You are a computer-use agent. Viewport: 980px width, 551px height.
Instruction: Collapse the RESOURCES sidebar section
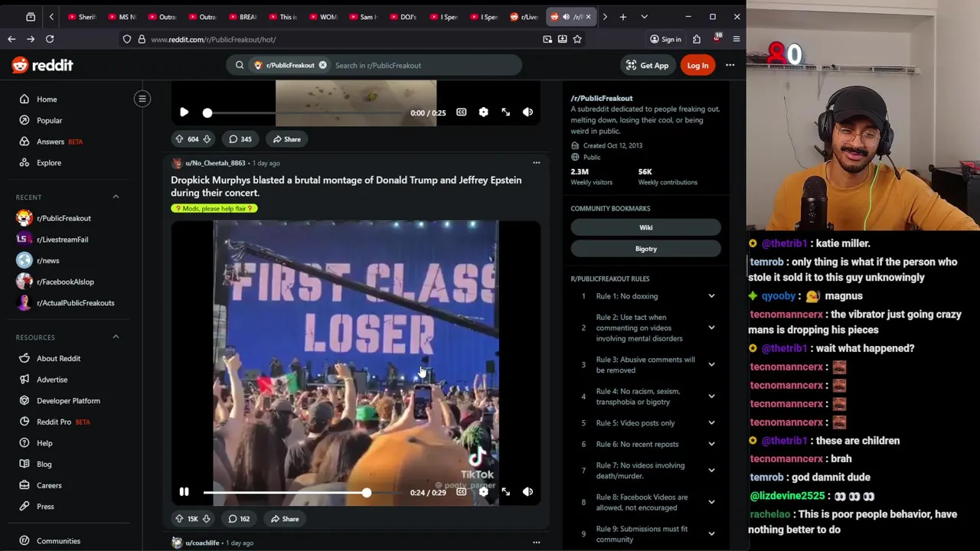pos(116,337)
